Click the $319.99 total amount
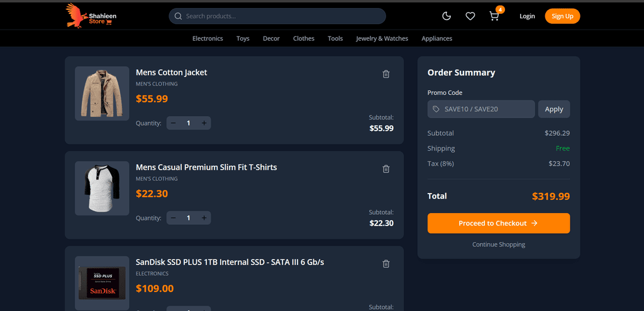Image resolution: width=644 pixels, height=311 pixels. pyautogui.click(x=551, y=197)
